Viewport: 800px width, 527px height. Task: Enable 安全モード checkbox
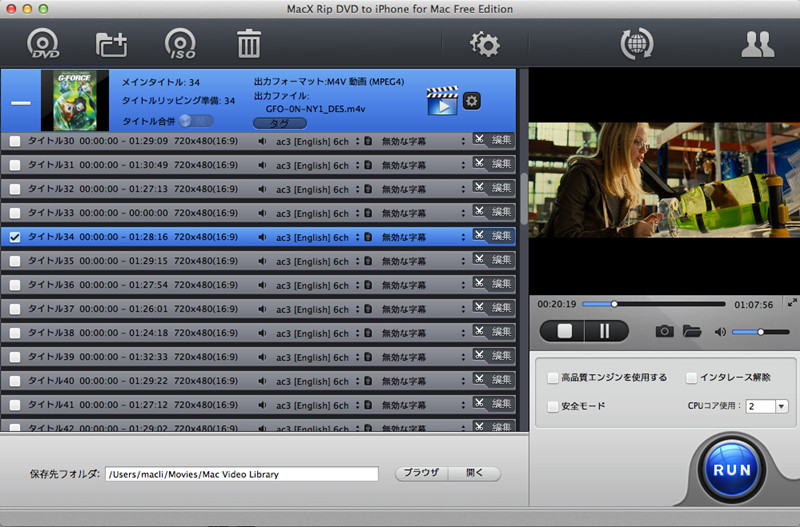click(552, 407)
